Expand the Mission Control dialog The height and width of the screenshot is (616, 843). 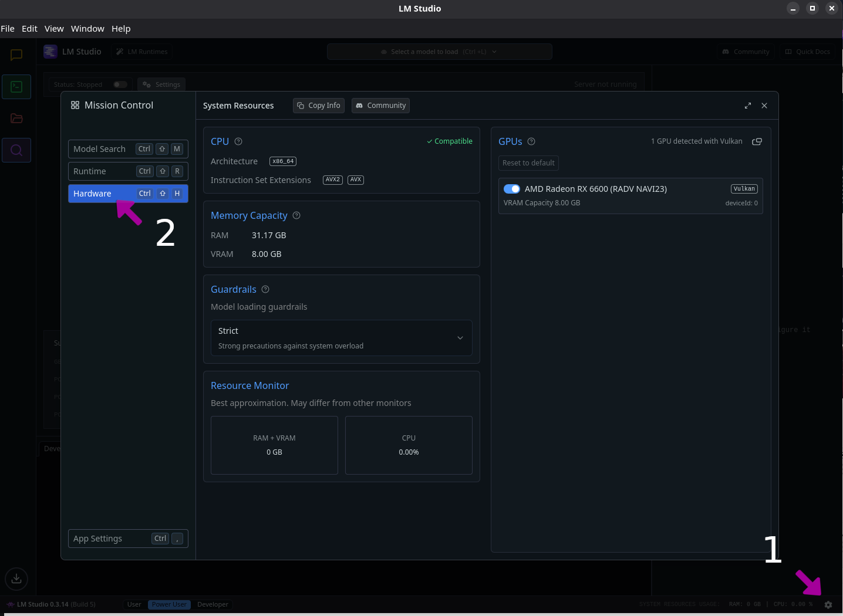pos(748,106)
